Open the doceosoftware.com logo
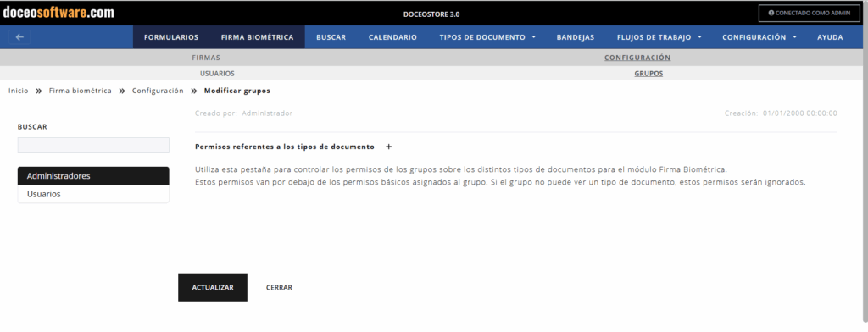This screenshot has height=332, width=868. [x=58, y=12]
